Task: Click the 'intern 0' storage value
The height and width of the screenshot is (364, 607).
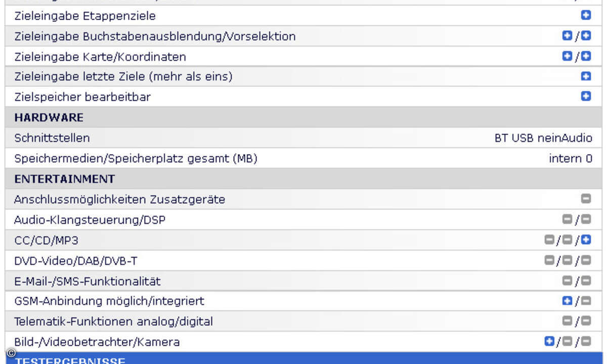Action: 571,159
